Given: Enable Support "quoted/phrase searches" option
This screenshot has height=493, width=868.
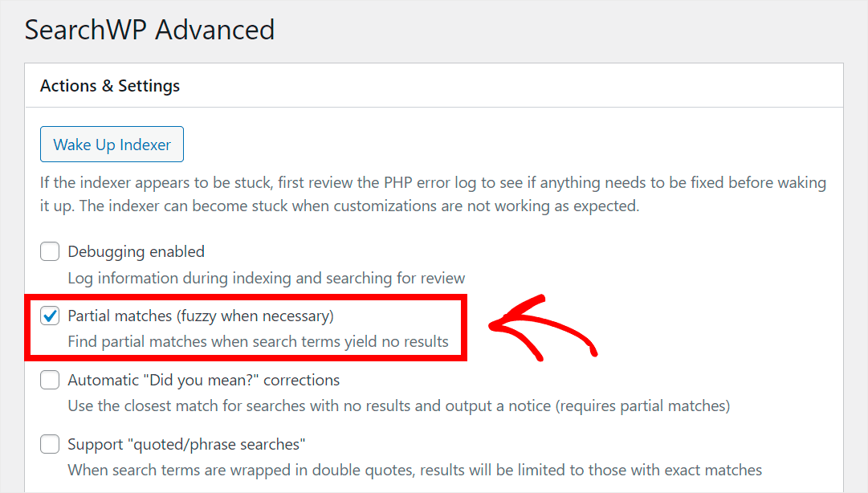Looking at the screenshot, I should (x=50, y=444).
